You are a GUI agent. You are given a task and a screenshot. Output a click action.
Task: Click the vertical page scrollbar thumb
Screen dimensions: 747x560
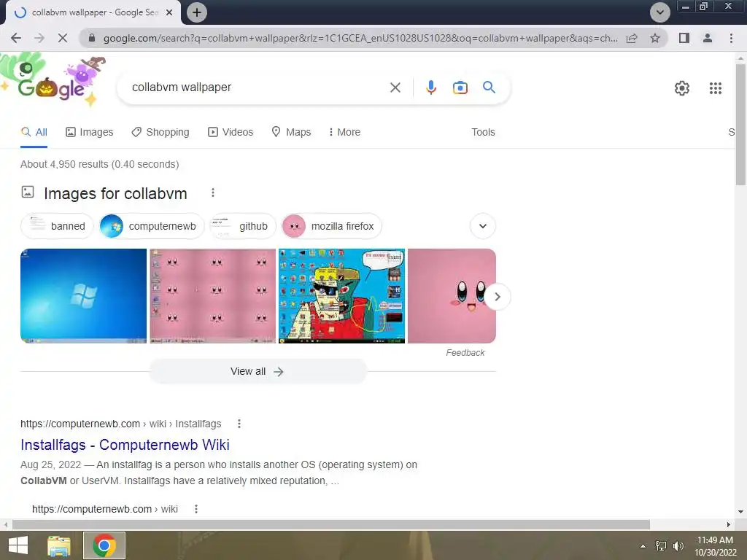click(x=740, y=125)
